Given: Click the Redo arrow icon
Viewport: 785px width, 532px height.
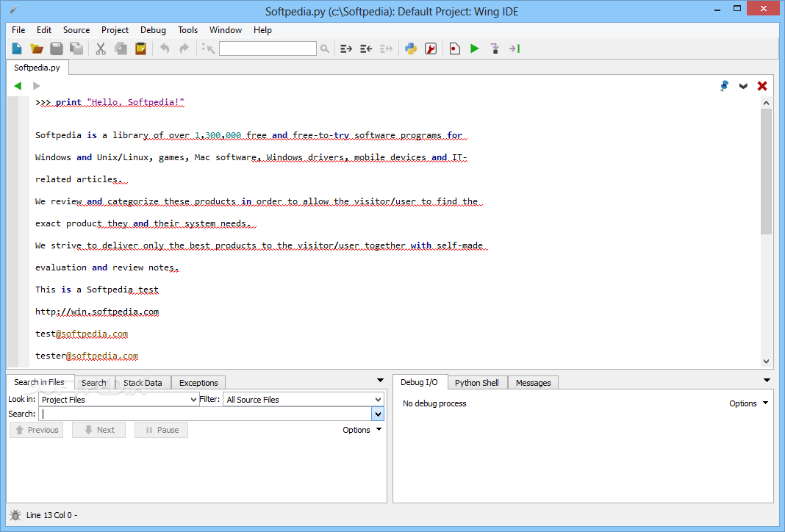Looking at the screenshot, I should click(x=184, y=48).
